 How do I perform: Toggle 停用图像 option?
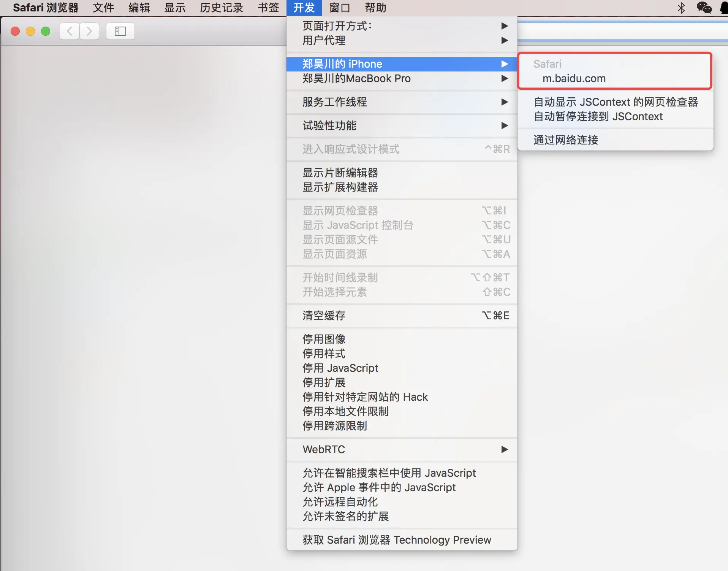324,339
